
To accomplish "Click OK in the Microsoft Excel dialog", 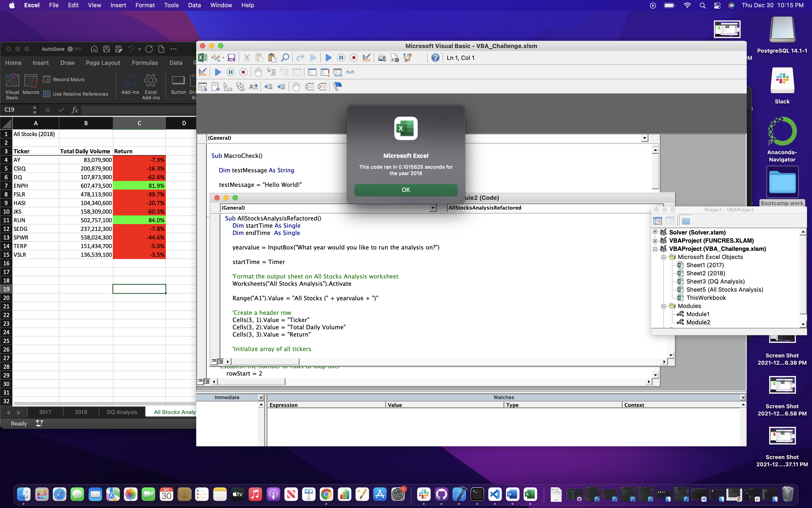I will click(406, 190).
